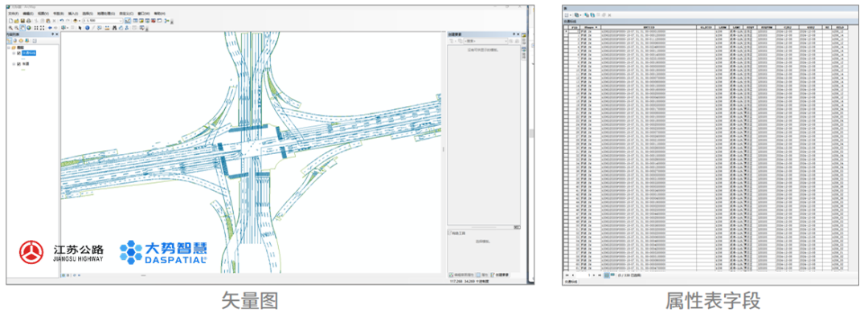The width and height of the screenshot is (868, 317).
Task: Click the auto-hide pin of table of contents
Action: coord(52,34)
